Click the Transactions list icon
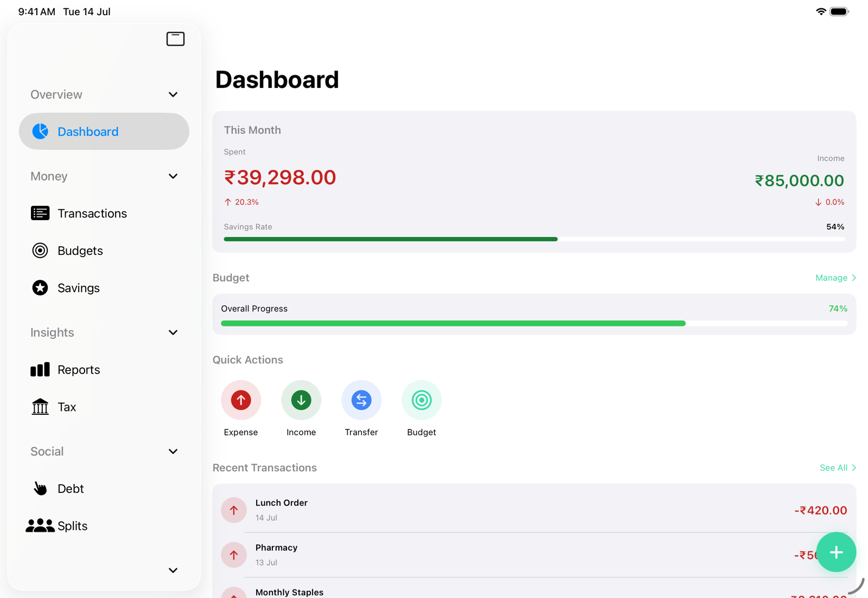 click(40, 213)
